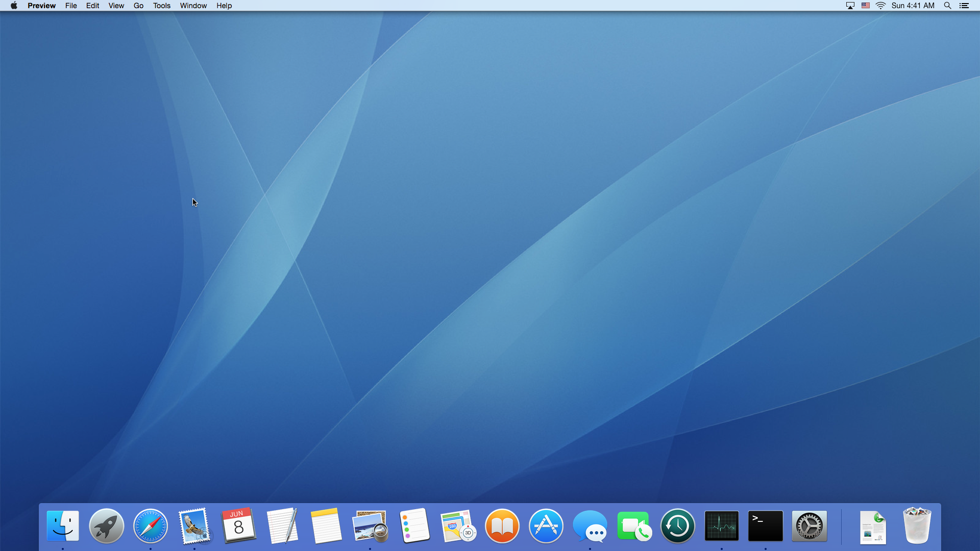Viewport: 980px width, 551px height.
Task: Open Safari compass icon in Dock
Action: tap(151, 525)
